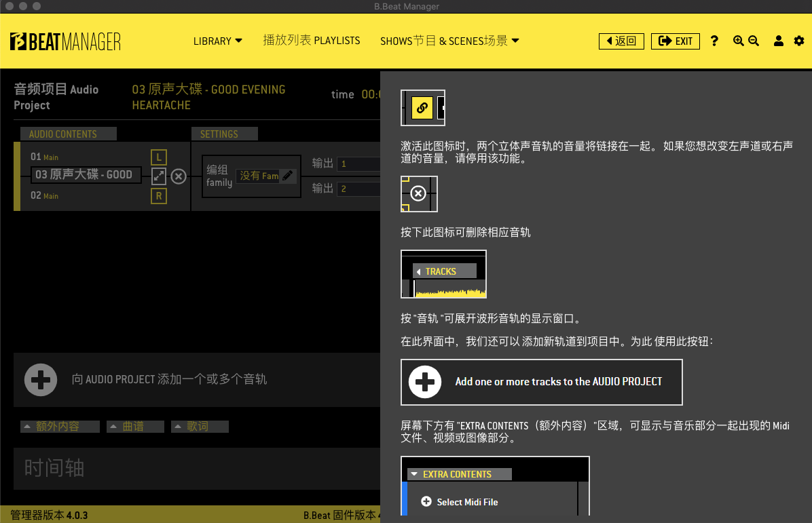Click the macOS window minimize button
Screen dimensions: 812x523
[x=23, y=6]
